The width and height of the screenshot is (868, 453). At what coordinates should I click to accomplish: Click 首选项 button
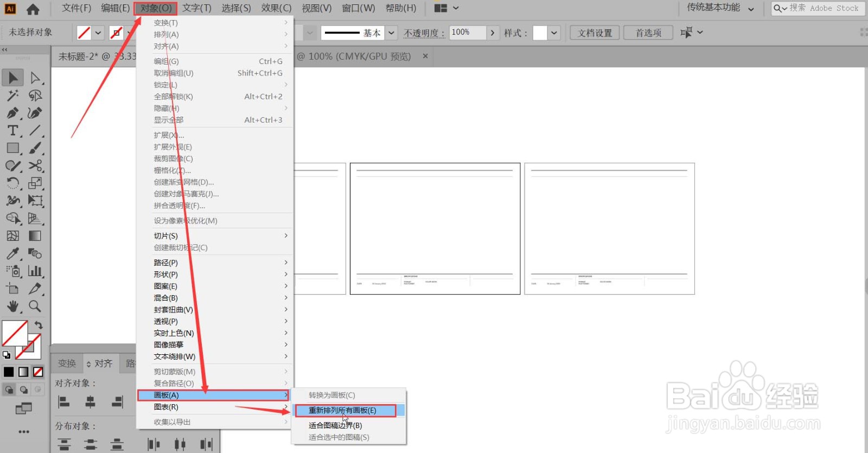[648, 33]
